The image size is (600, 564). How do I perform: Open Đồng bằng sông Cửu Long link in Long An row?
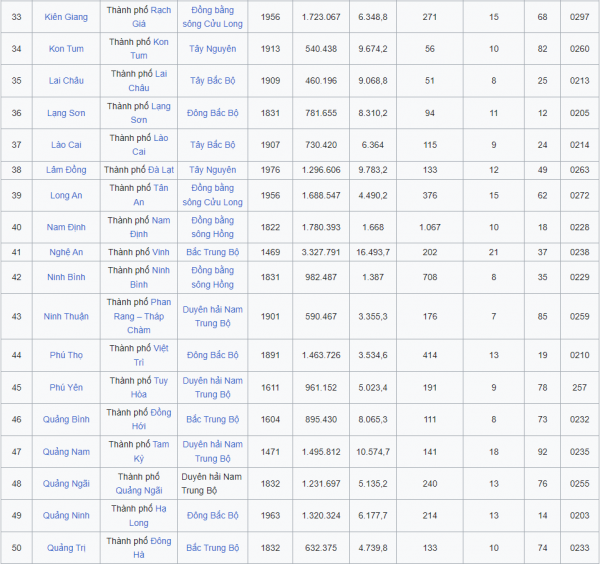point(212,195)
